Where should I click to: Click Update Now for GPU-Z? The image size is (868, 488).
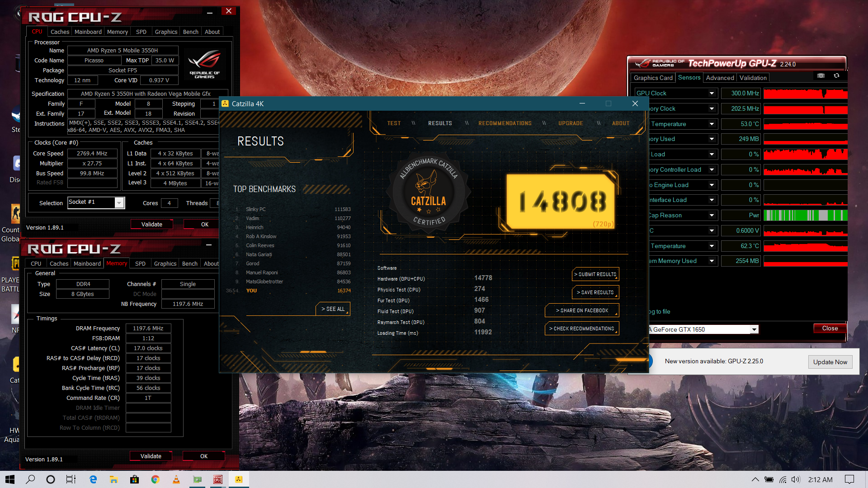[830, 362]
